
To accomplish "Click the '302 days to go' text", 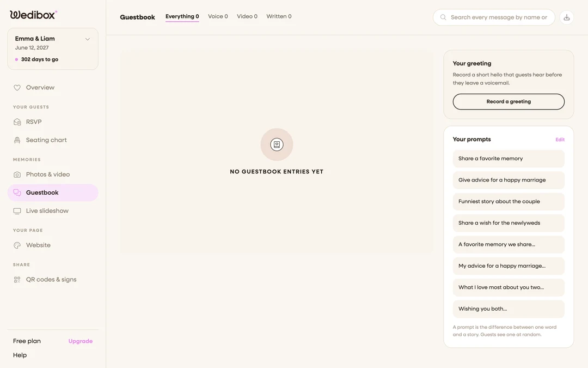I will click(x=40, y=59).
